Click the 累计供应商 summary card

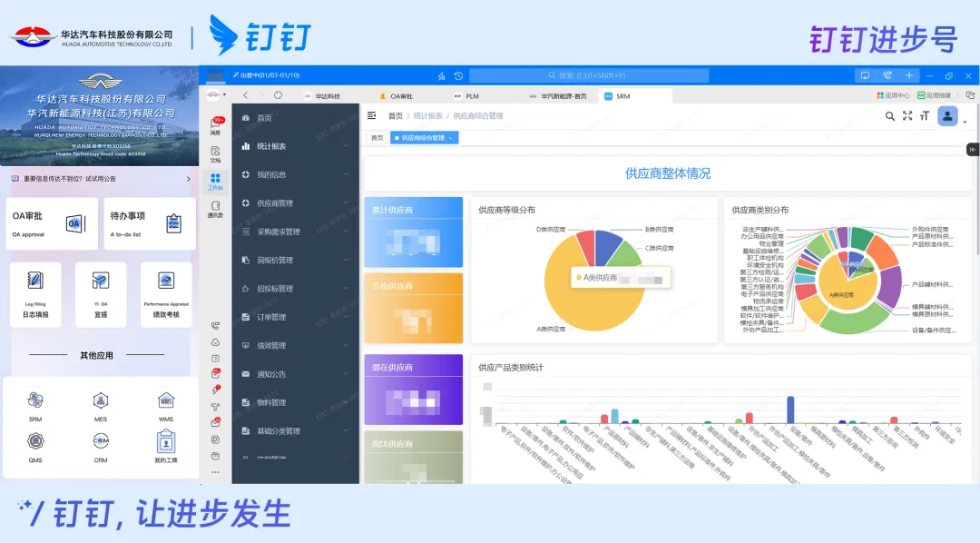coord(413,232)
